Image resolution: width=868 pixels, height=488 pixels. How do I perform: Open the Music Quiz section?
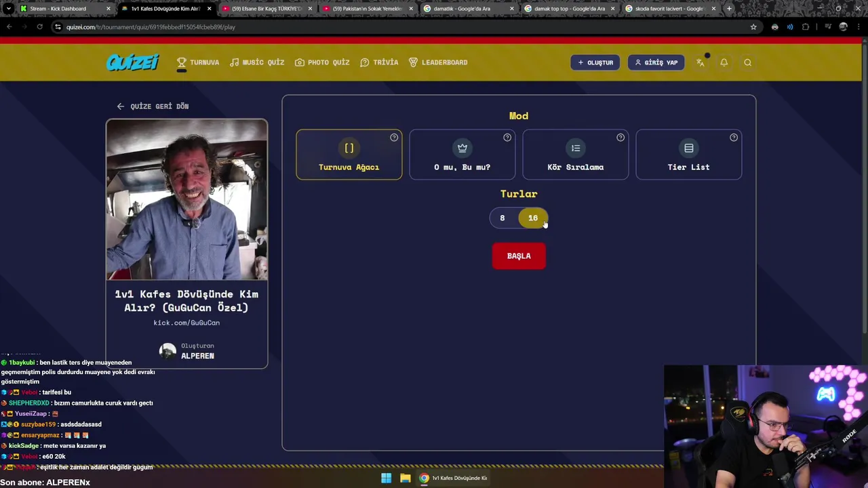click(257, 62)
